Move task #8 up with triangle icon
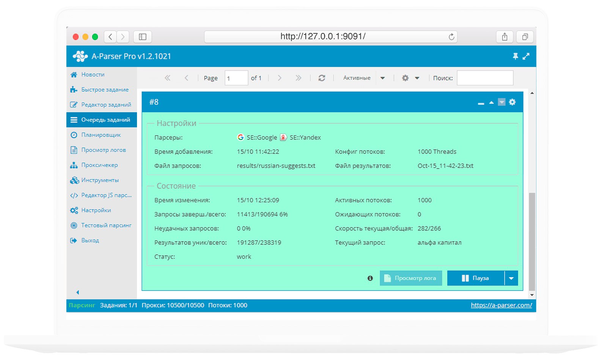The width and height of the screenshot is (607, 364). [491, 102]
